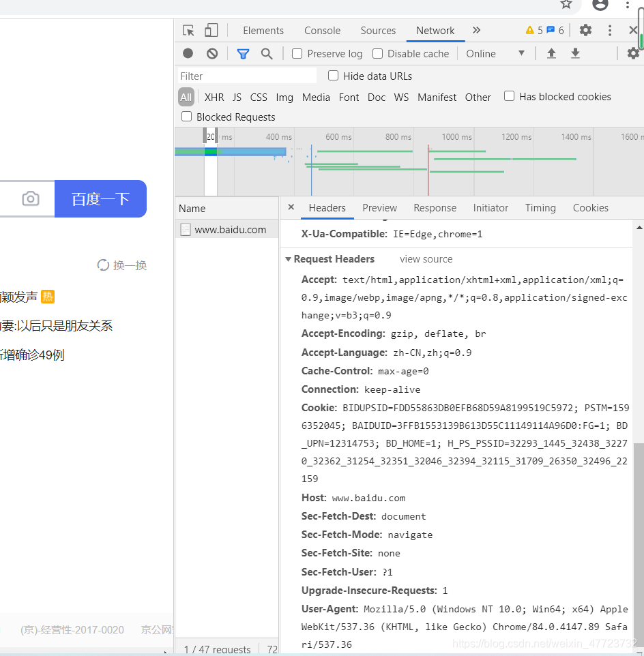
Task: Select the Headers tab
Action: point(327,208)
